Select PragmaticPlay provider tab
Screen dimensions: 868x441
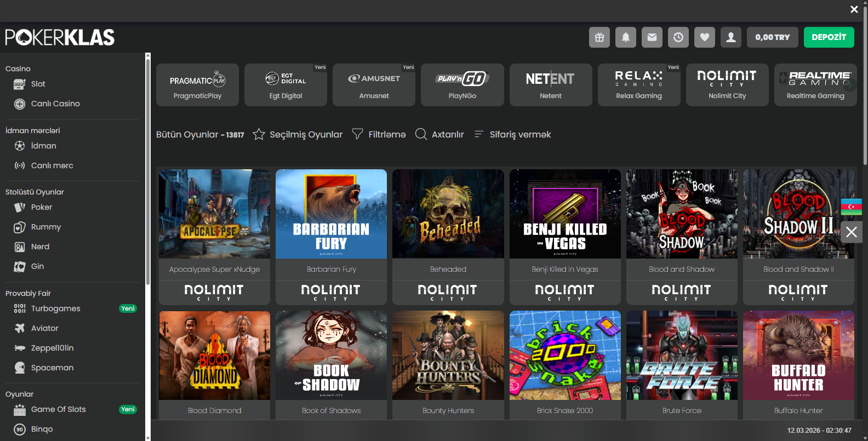(x=197, y=84)
